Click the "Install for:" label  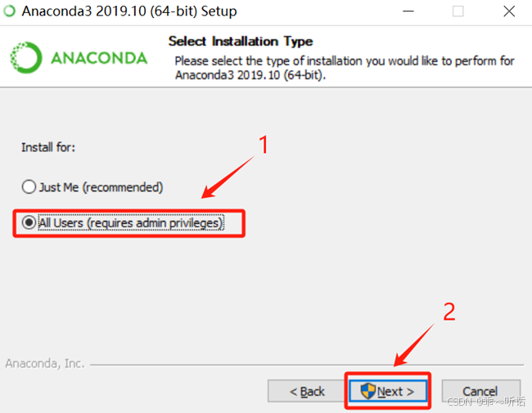pyautogui.click(x=48, y=147)
